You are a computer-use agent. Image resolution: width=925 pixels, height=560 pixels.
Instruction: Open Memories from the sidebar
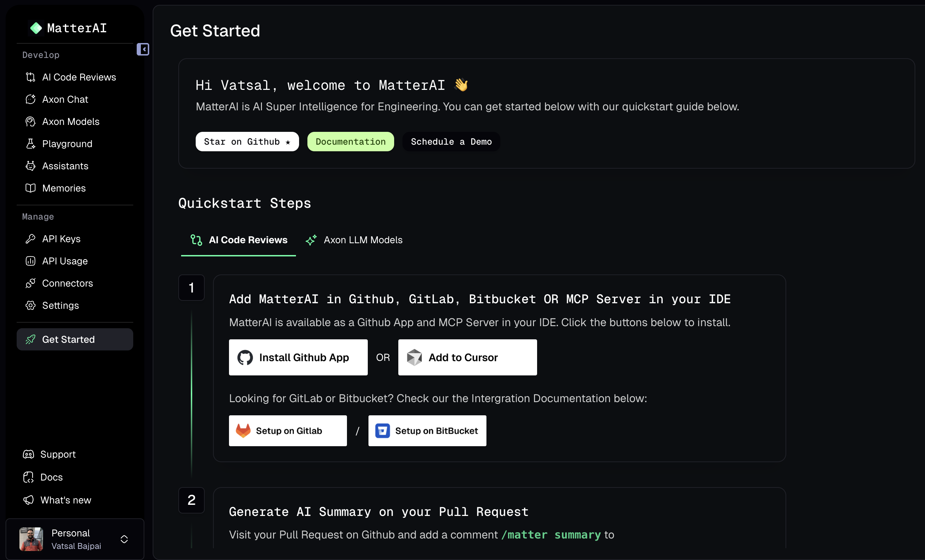click(63, 188)
